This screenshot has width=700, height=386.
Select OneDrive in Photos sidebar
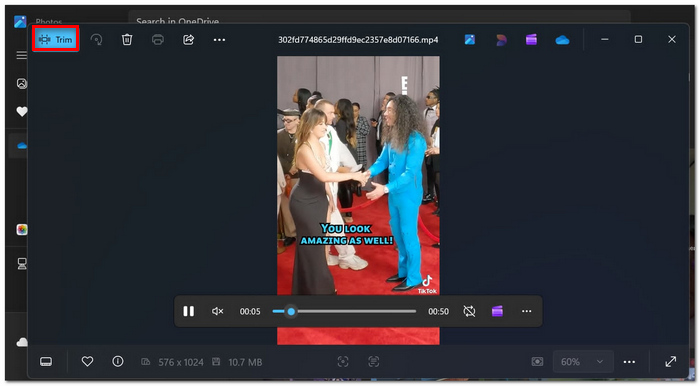point(21,145)
